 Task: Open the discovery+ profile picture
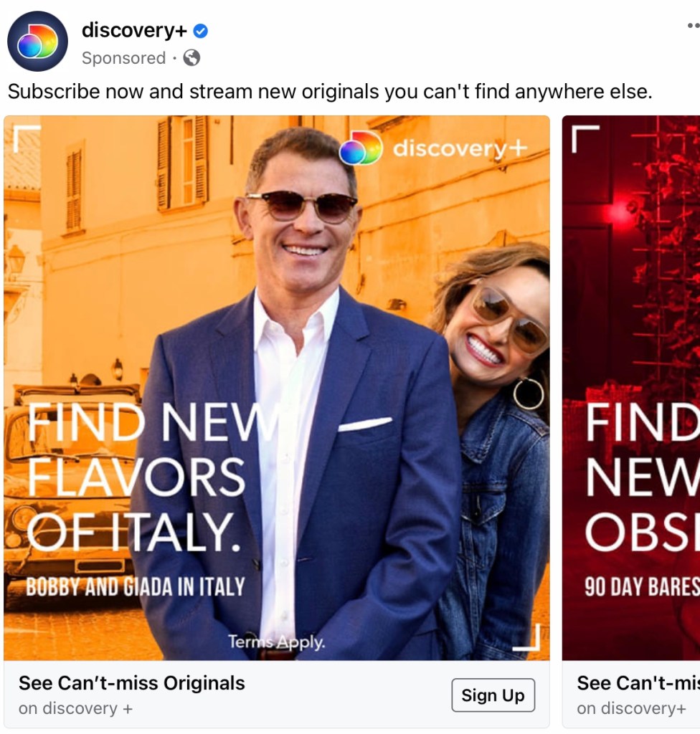coord(37,41)
